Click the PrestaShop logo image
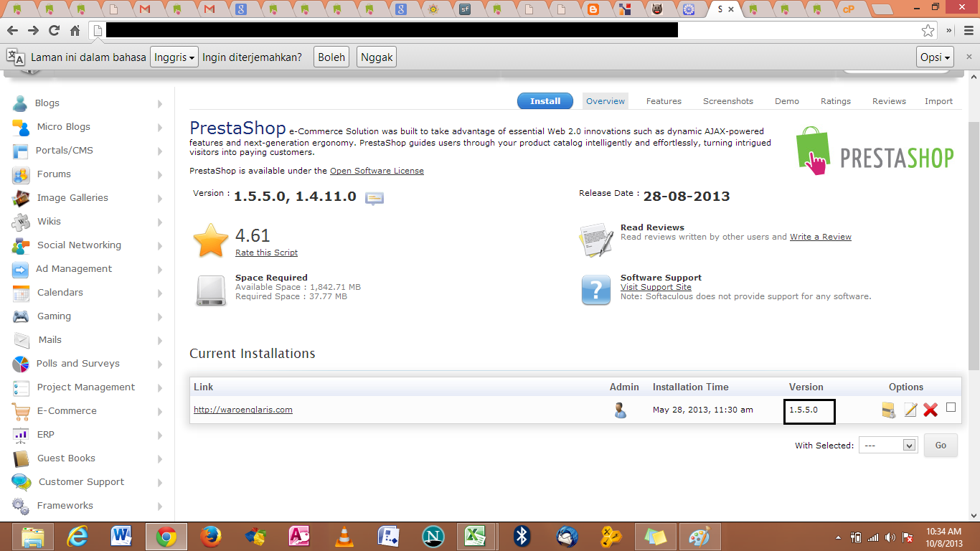This screenshot has height=551, width=980. click(x=875, y=151)
